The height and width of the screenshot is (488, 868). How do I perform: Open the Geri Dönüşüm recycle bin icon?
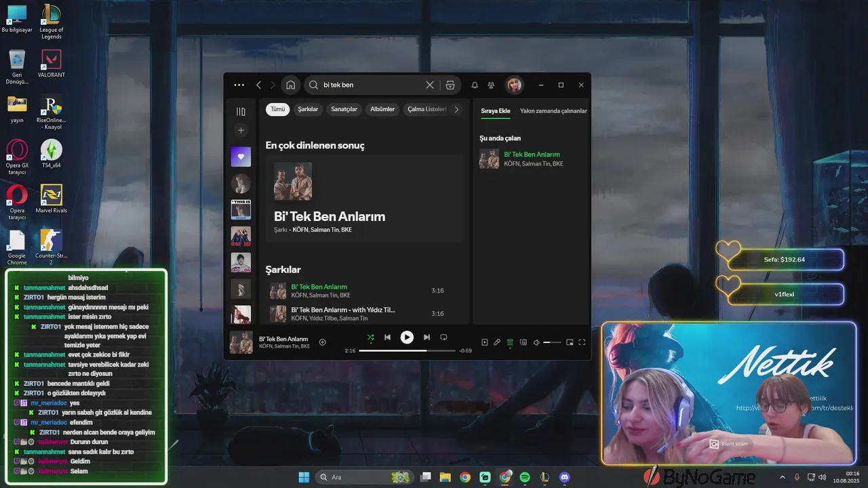(17, 67)
